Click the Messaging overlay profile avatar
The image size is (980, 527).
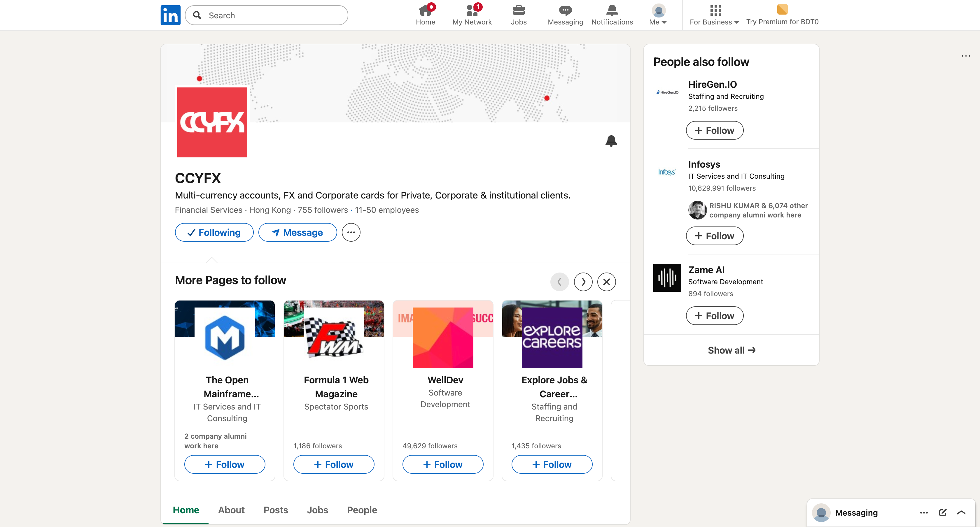click(x=821, y=512)
